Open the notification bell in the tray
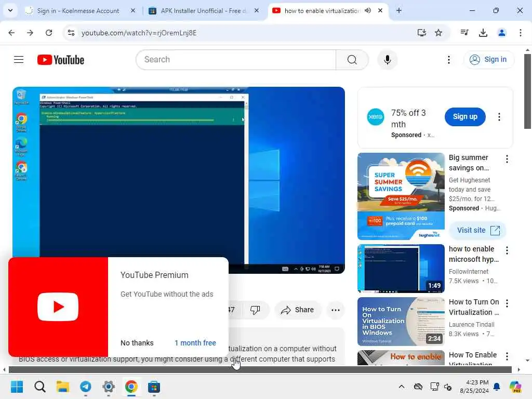Viewport: 532px width, 399px height. (x=497, y=387)
